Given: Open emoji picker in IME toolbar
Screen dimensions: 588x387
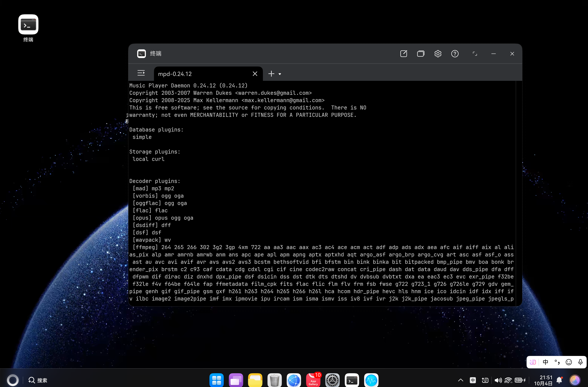Looking at the screenshot, I should 569,362.
